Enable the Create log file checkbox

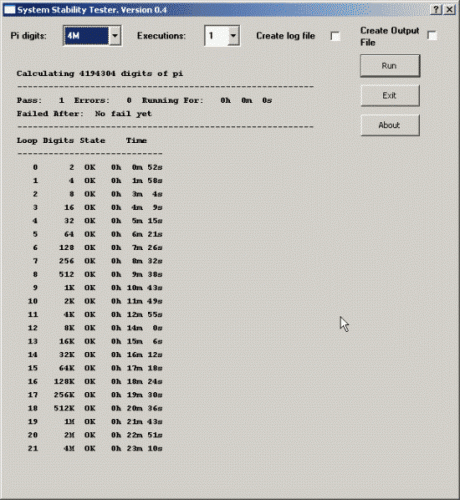335,36
